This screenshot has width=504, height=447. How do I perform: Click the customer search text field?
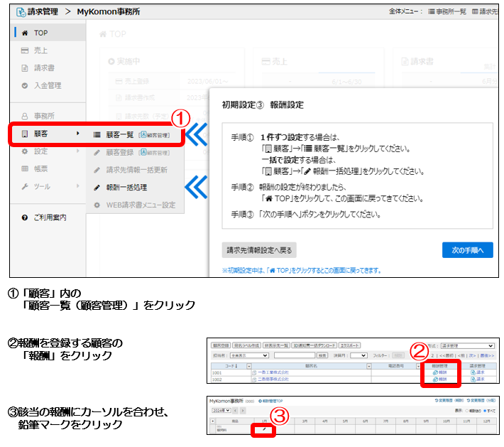click(294, 355)
